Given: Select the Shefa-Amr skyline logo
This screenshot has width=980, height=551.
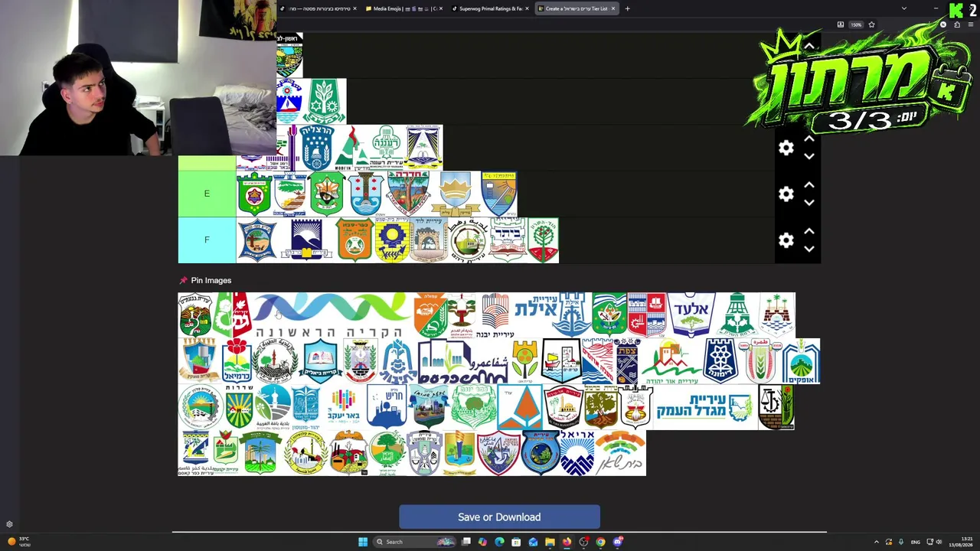Looking at the screenshot, I should pos(462,361).
